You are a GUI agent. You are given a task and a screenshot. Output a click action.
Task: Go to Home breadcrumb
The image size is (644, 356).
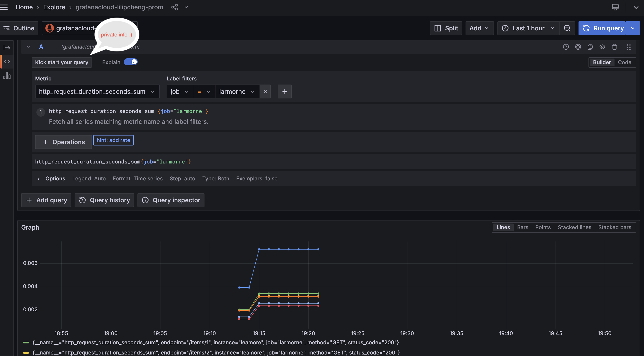(24, 7)
